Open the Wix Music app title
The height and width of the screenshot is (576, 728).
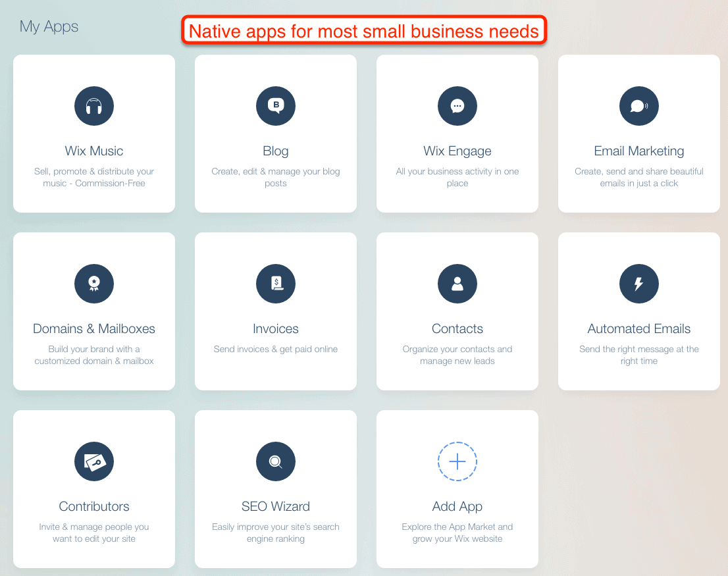click(x=94, y=151)
